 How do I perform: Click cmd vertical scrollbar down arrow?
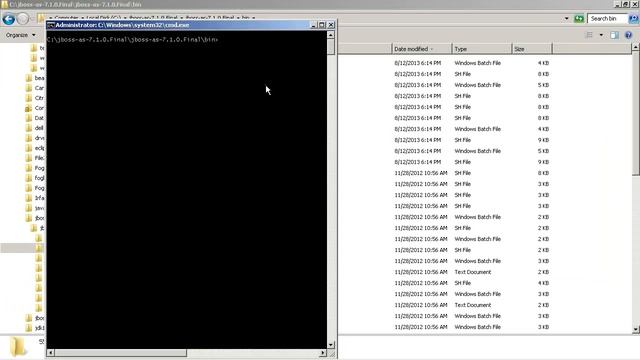coord(331,344)
